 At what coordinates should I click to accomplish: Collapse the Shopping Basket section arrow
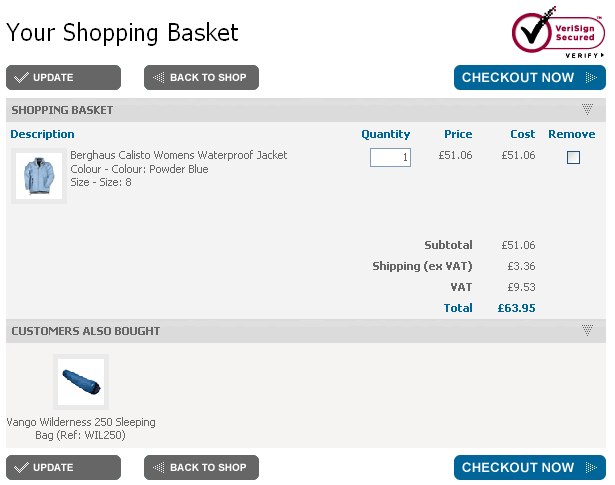pyautogui.click(x=587, y=110)
